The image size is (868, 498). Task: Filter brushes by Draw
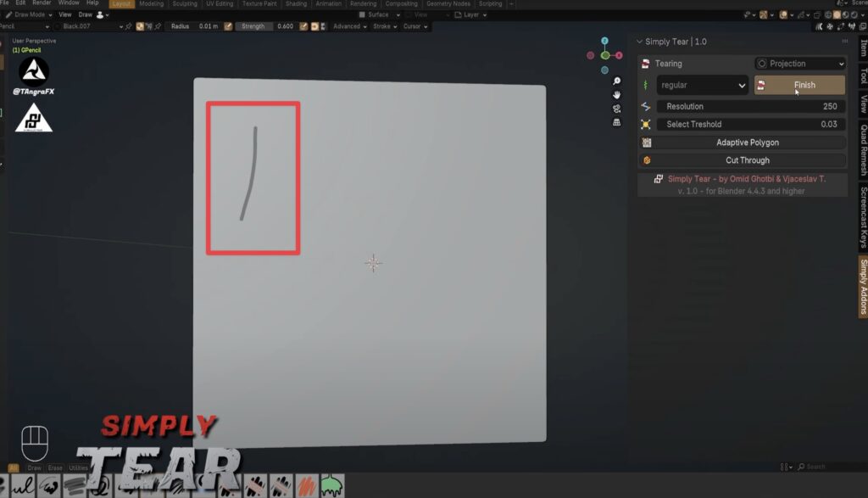coord(34,468)
